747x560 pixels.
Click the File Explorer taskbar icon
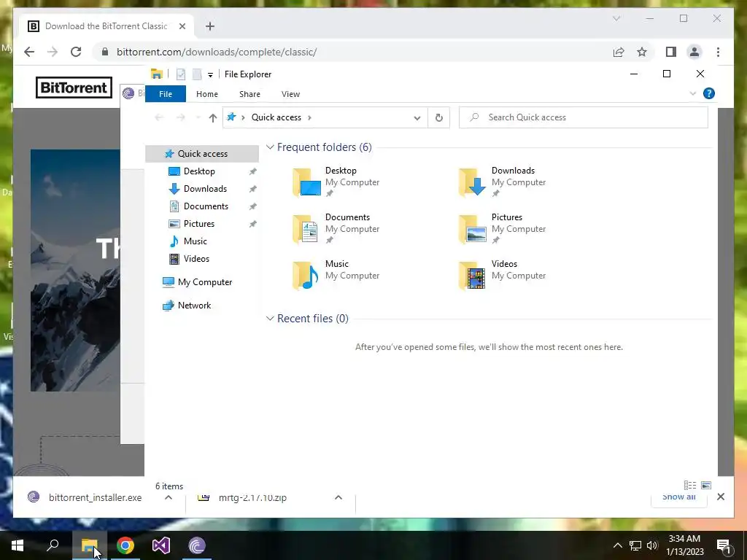(90, 545)
